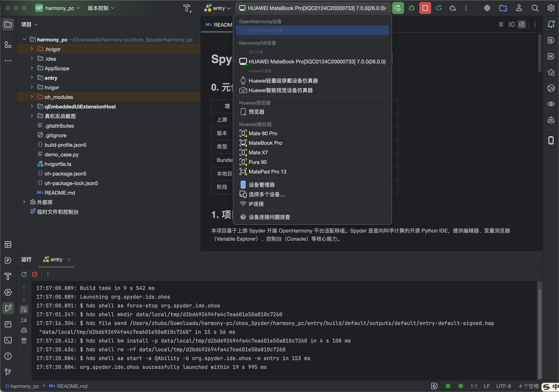Open more tool windows ellipsis in left sidebar
Screen dimensions: 559x392
(x=8, y=61)
